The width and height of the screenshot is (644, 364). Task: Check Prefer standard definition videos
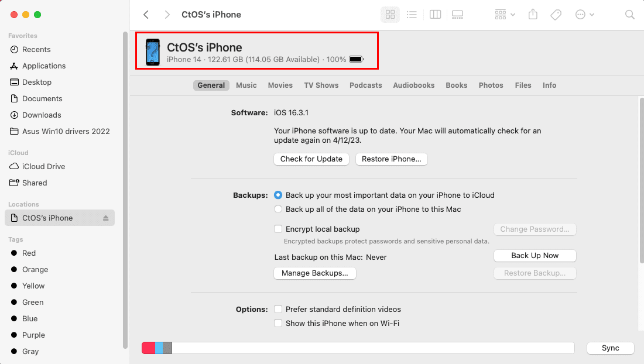click(x=279, y=309)
